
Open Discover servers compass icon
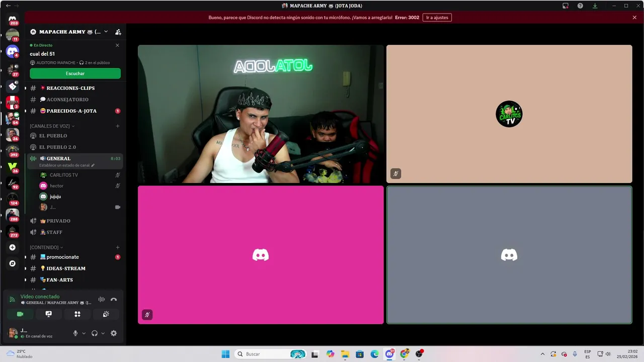coord(13,263)
